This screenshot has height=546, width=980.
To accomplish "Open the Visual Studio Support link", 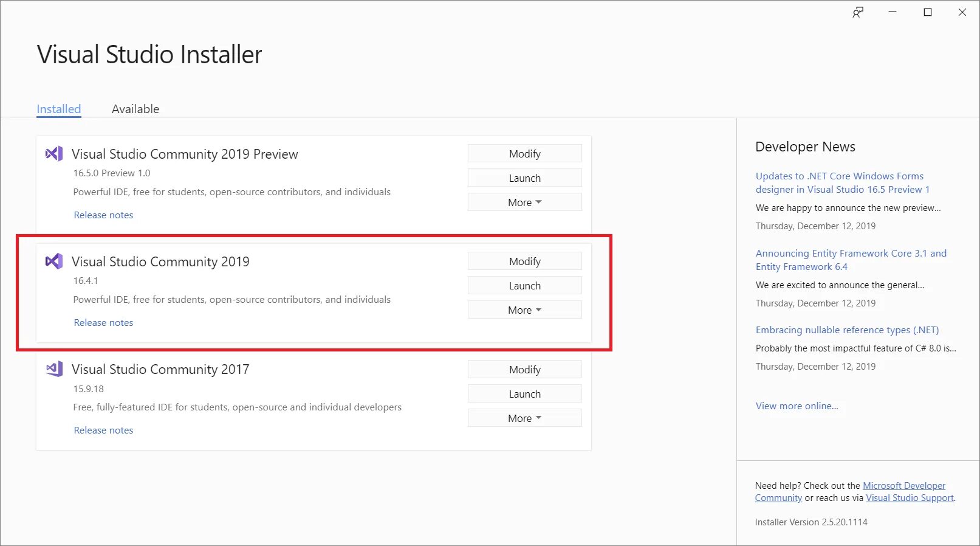I will tap(910, 498).
